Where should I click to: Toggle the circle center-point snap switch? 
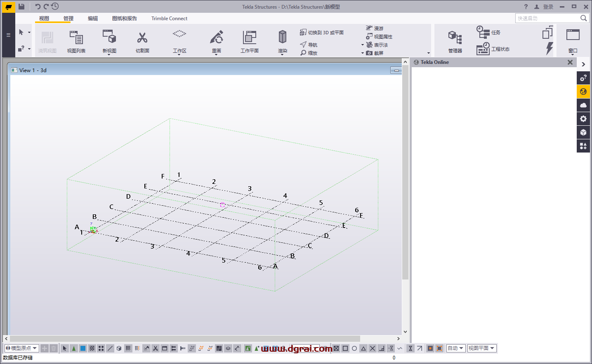[354, 348]
